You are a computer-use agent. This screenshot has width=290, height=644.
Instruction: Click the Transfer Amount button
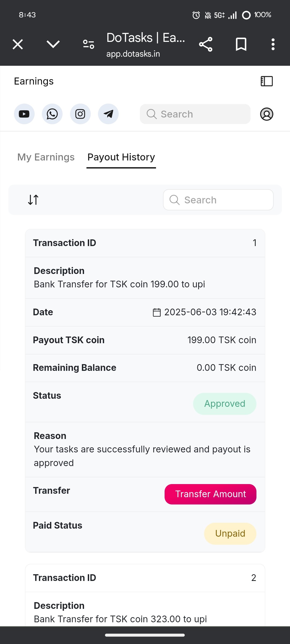coord(211,494)
